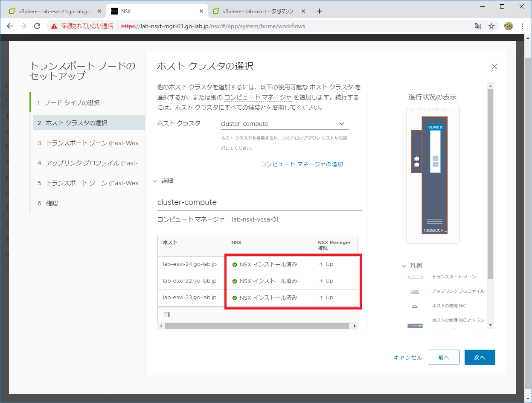Image resolution: width=532 pixels, height=403 pixels.
Task: Close the NSX tab
Action: point(201,11)
